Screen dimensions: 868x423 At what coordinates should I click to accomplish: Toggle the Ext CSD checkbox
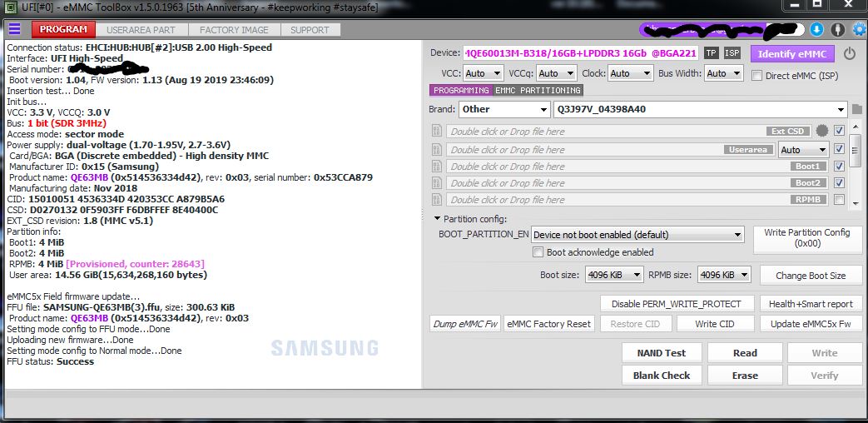[839, 131]
